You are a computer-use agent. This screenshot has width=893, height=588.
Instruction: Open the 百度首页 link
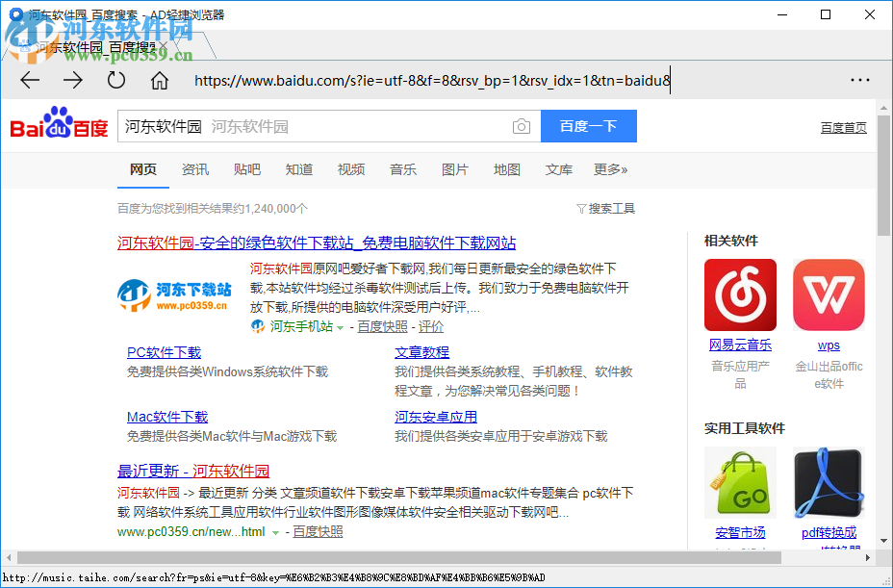844,128
